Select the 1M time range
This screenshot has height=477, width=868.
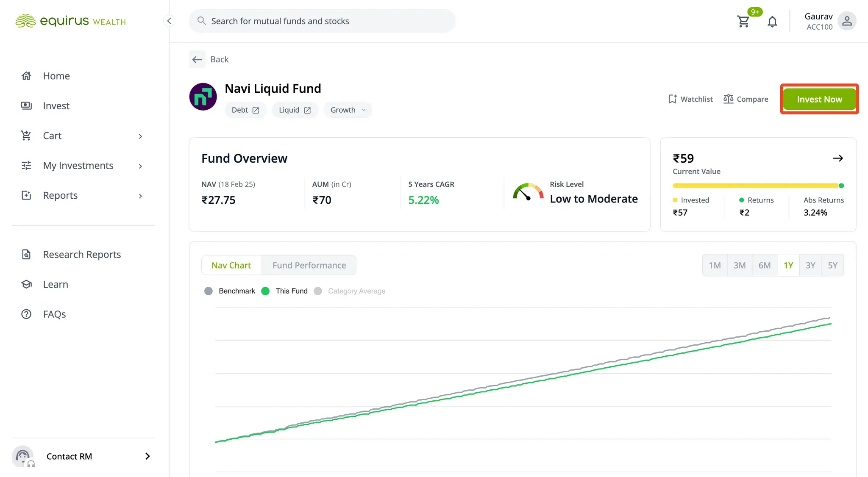click(x=715, y=265)
